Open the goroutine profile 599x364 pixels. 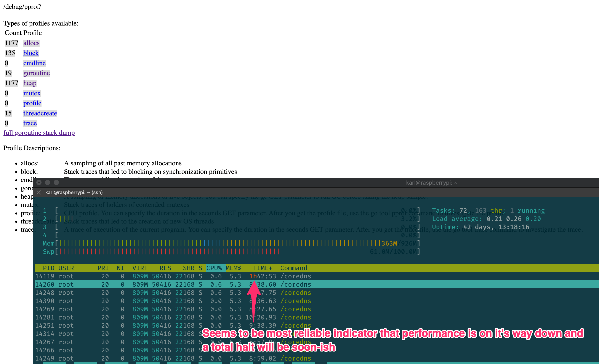(37, 73)
